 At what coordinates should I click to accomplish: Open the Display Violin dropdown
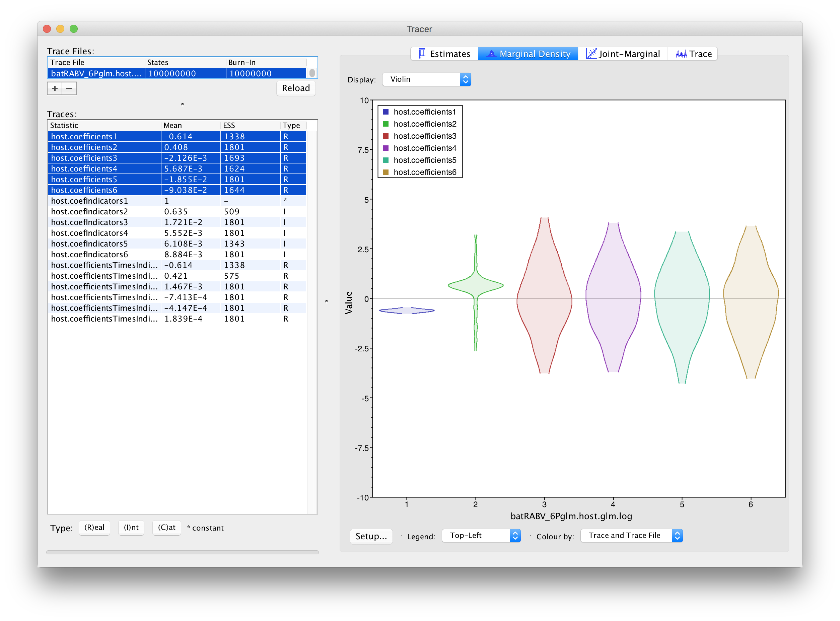pos(427,79)
